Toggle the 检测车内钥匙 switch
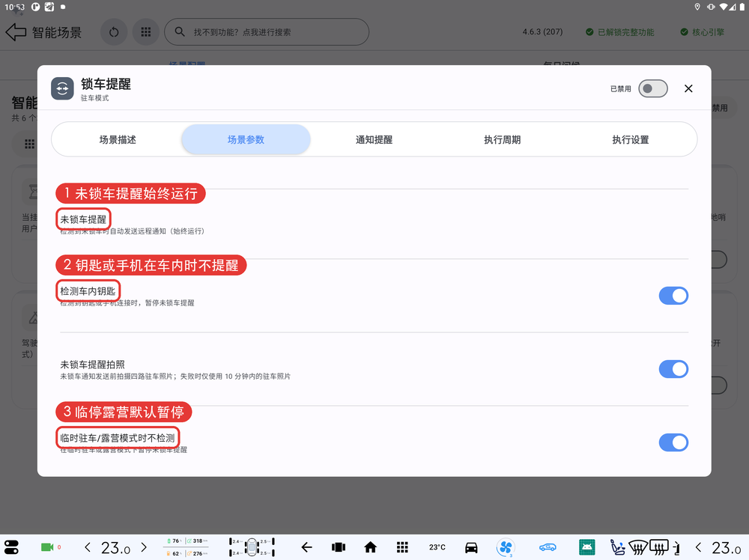Viewport: 749px width, 560px height. pos(673,296)
